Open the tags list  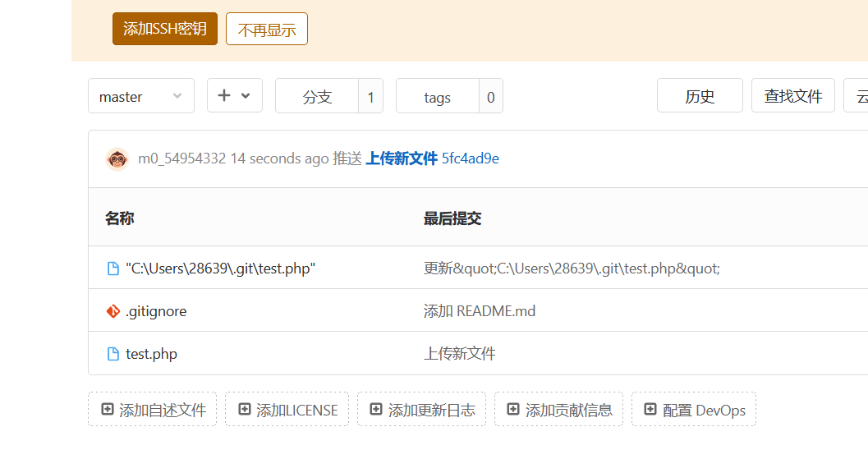click(438, 96)
